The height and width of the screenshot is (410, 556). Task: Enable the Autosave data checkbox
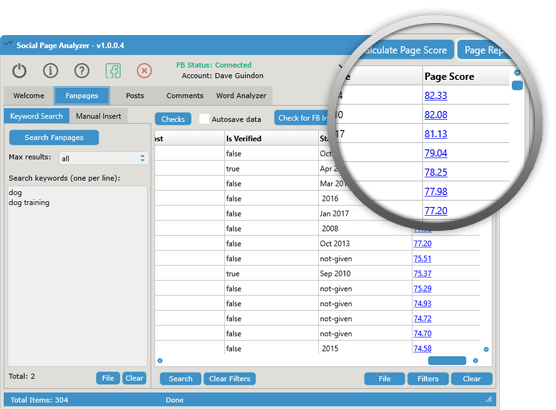tap(204, 119)
